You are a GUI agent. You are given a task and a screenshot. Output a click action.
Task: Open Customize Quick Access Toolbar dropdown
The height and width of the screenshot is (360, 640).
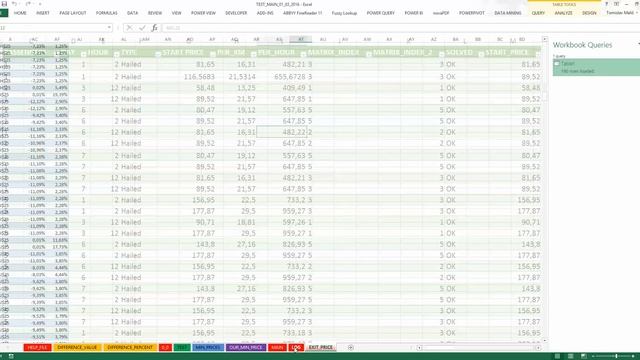point(40,4)
